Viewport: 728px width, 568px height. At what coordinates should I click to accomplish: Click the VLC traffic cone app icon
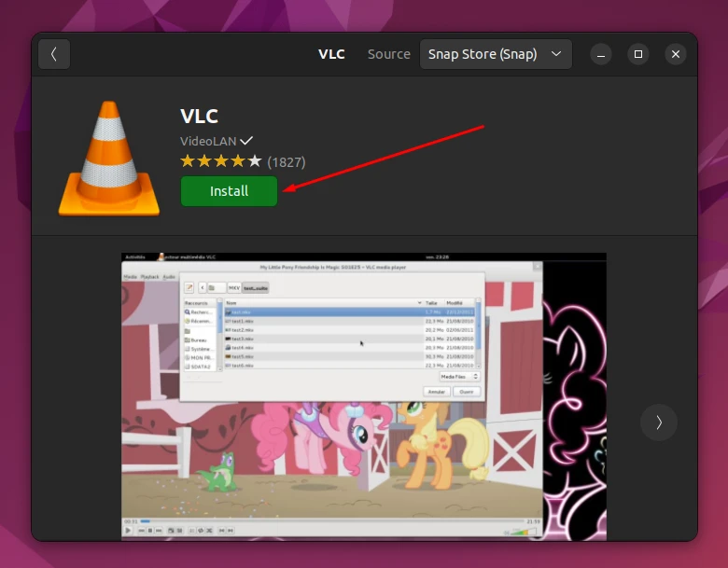(109, 159)
